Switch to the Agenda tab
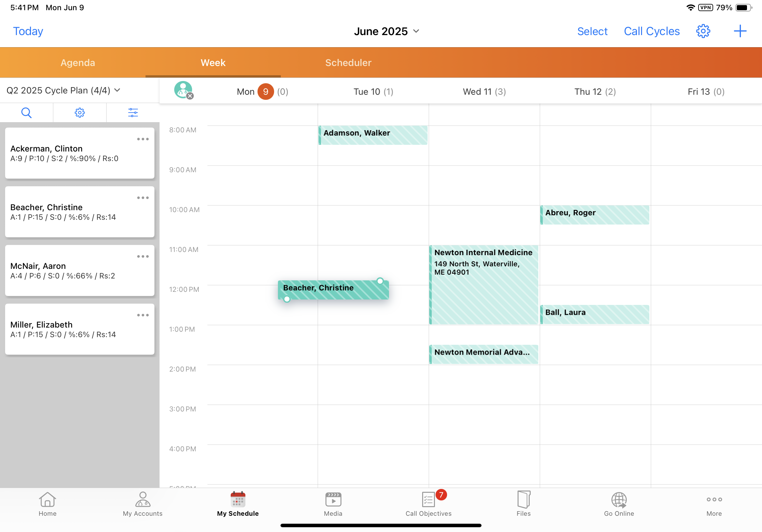The image size is (762, 532). tap(78, 63)
